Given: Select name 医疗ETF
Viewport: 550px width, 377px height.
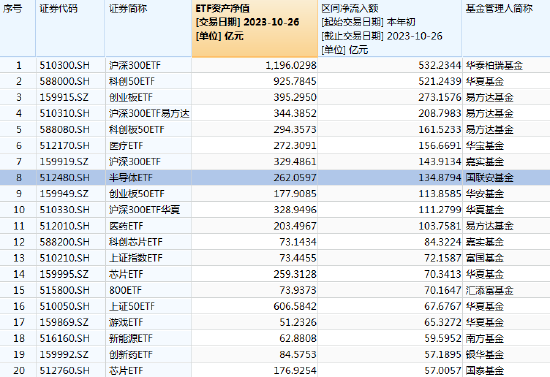Looking at the screenshot, I should point(126,146).
